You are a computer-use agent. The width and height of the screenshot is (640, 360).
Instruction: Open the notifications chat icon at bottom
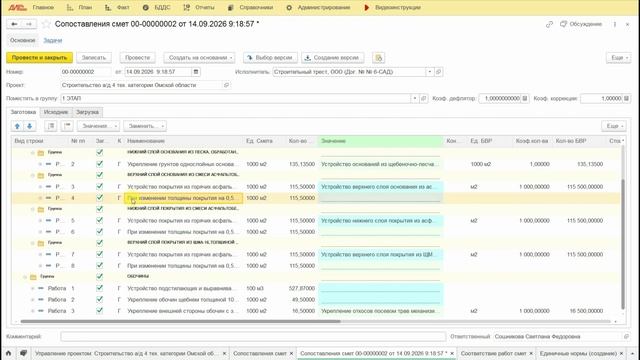24,353
